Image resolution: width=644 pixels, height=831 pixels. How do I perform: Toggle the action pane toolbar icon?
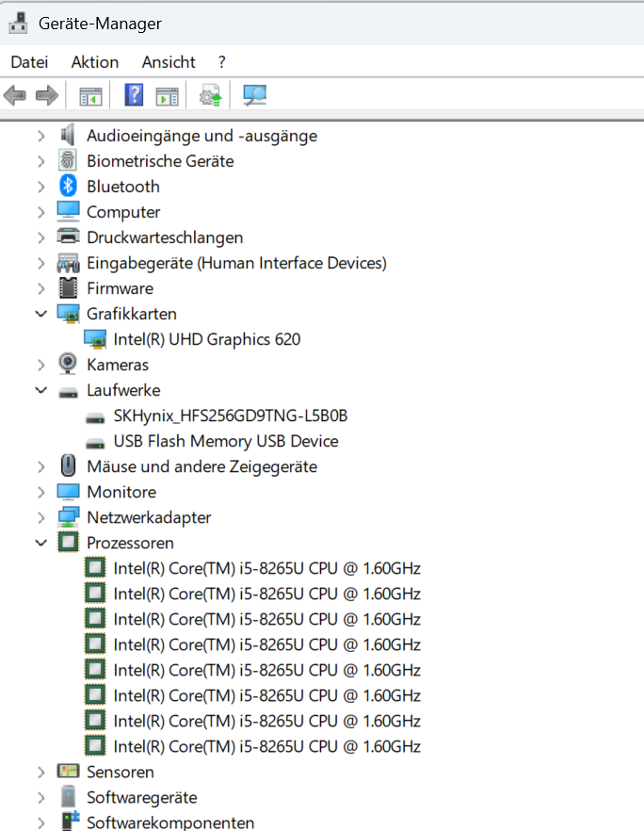(x=167, y=97)
